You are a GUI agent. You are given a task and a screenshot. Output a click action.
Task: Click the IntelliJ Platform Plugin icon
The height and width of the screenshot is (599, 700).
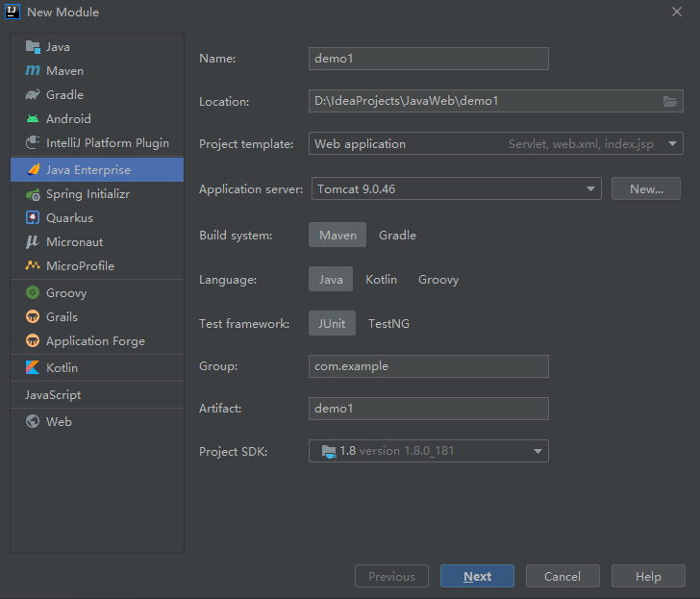(x=33, y=143)
